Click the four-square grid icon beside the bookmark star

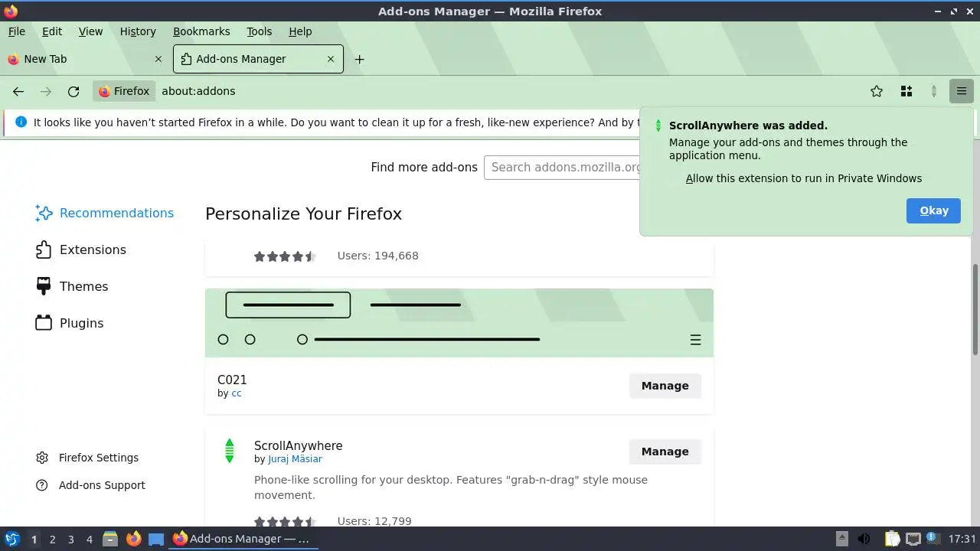click(906, 91)
